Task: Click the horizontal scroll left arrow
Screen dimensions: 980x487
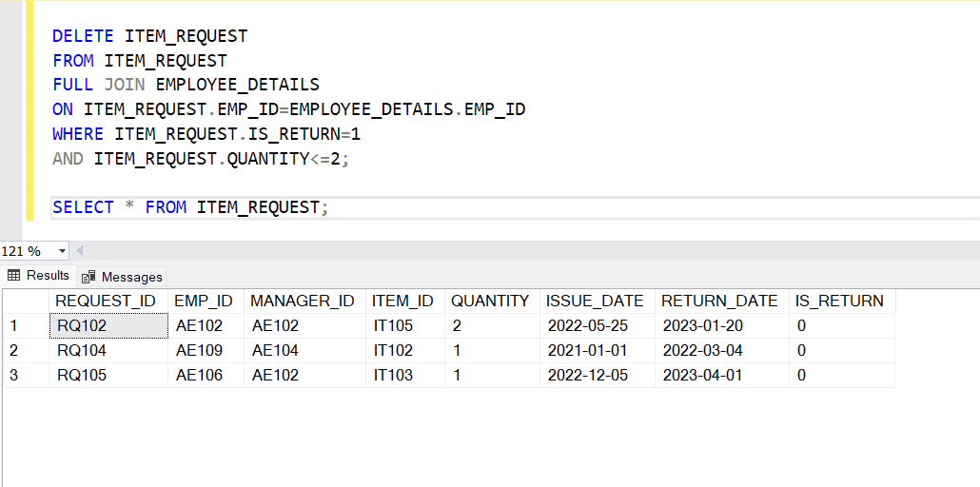Action: [79, 251]
